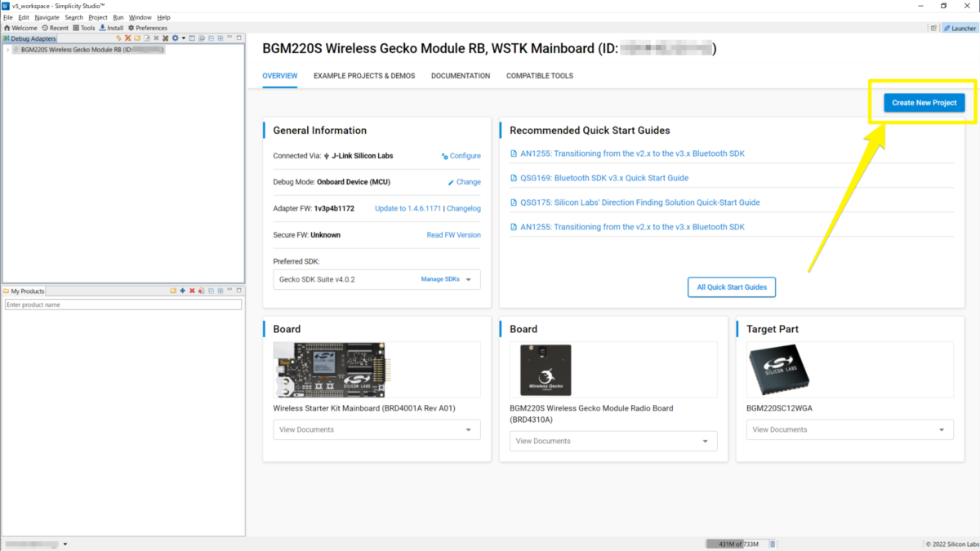Open Preferences from the toolbar
980x551 pixels.
[147, 28]
